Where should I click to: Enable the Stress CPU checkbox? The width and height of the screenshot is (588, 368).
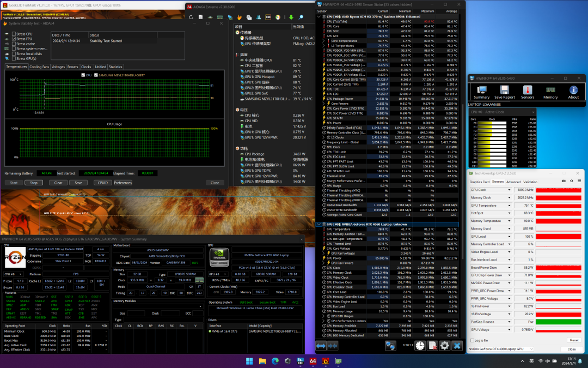pyautogui.click(x=14, y=34)
